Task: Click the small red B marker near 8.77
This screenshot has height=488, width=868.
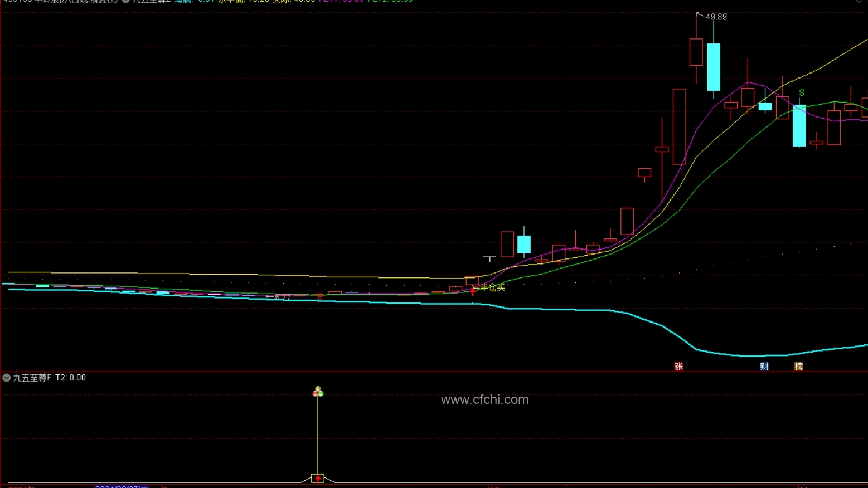Action: click(320, 297)
